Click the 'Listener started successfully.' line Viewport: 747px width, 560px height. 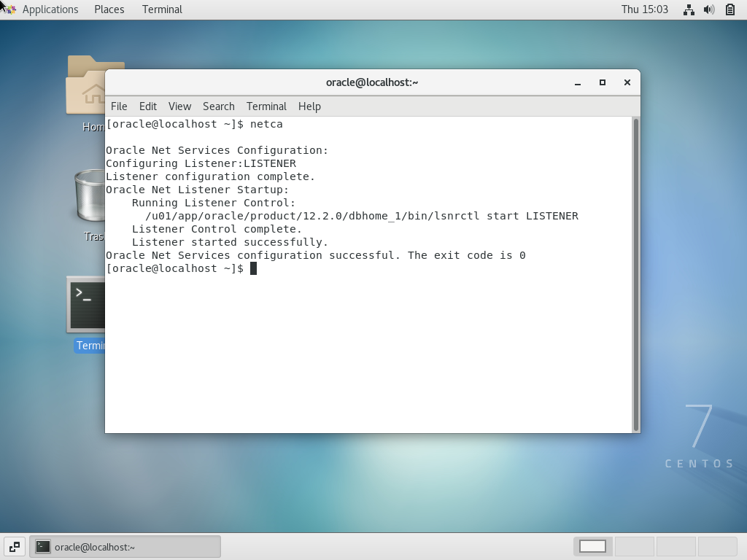click(230, 242)
